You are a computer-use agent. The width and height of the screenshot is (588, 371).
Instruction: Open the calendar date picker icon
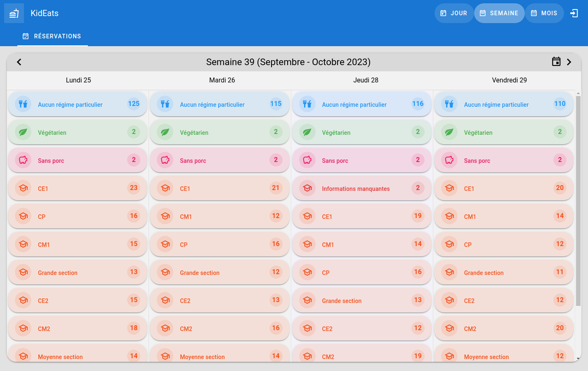click(x=556, y=62)
